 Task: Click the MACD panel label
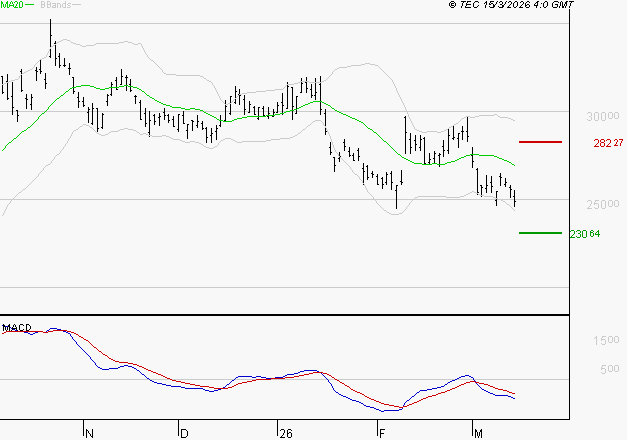pyautogui.click(x=17, y=328)
